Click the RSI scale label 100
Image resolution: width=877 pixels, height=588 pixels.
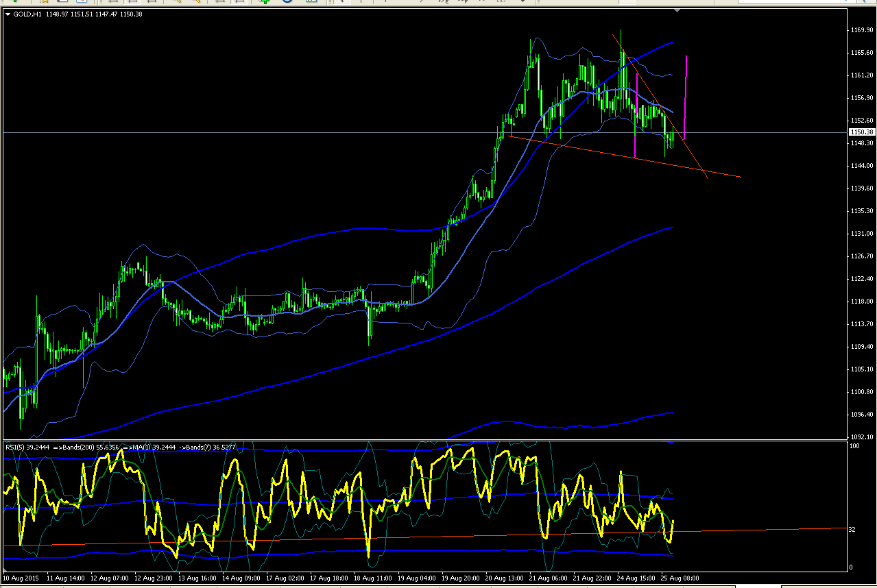854,446
